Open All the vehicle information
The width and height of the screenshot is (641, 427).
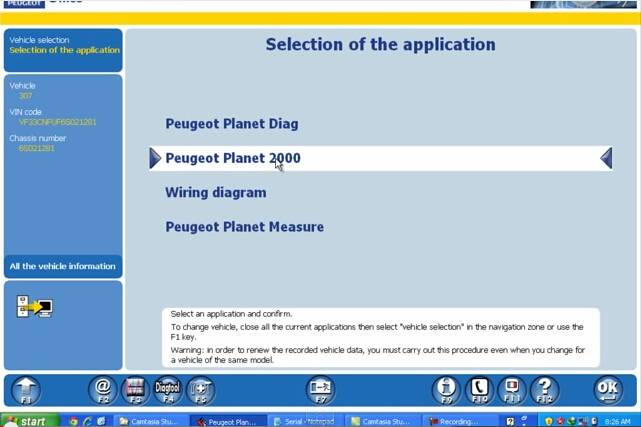tap(63, 266)
